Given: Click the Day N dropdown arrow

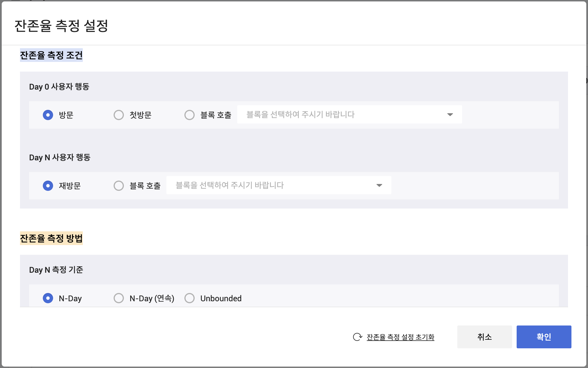Looking at the screenshot, I should (379, 185).
